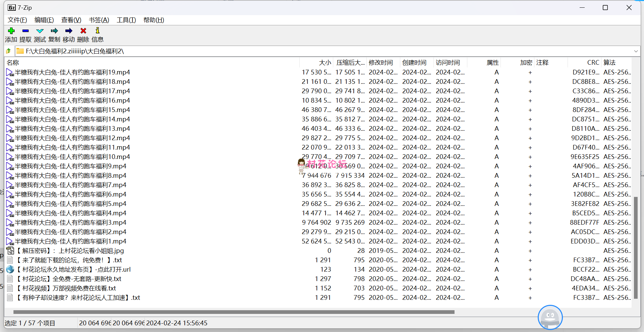Image resolution: width=644 pixels, height=332 pixels.
Task: Open the 工具(T) menu
Action: click(x=126, y=20)
